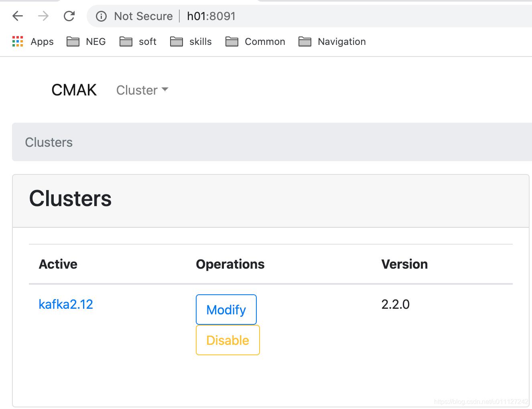Click the CMAK brand link

(74, 90)
